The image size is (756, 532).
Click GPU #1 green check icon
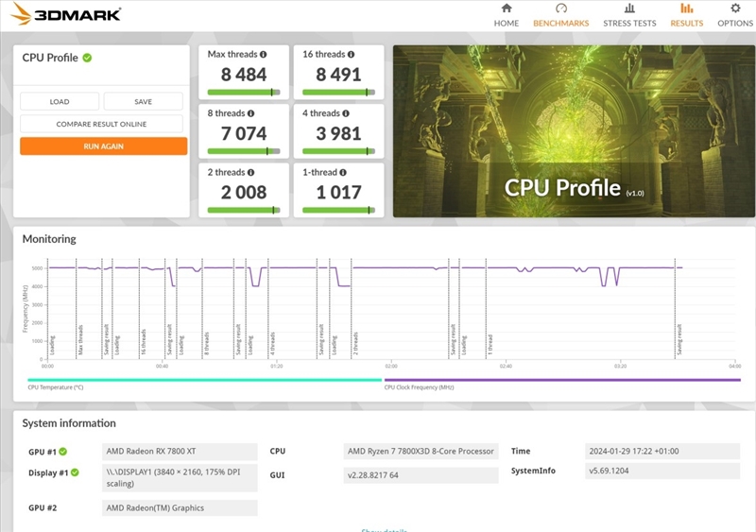click(63, 452)
